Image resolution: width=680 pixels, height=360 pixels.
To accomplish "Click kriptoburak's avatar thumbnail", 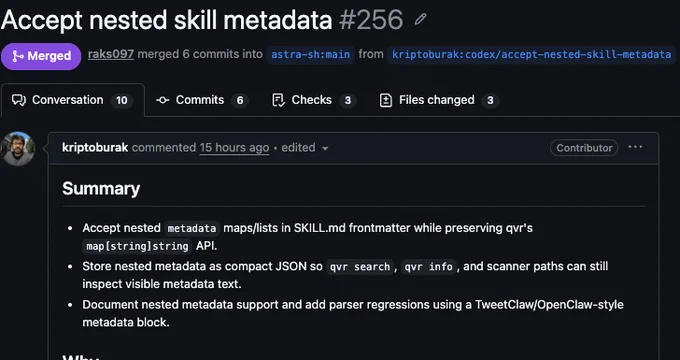I will click(18, 149).
